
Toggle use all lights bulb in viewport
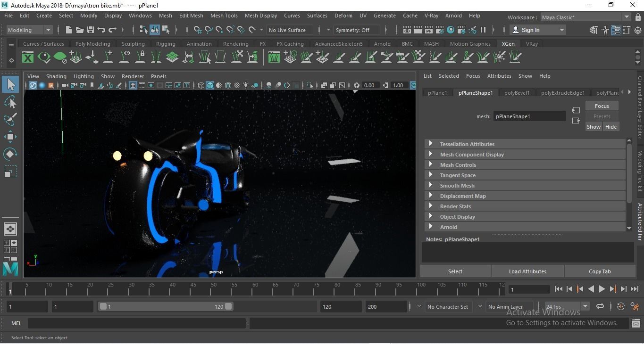[246, 85]
